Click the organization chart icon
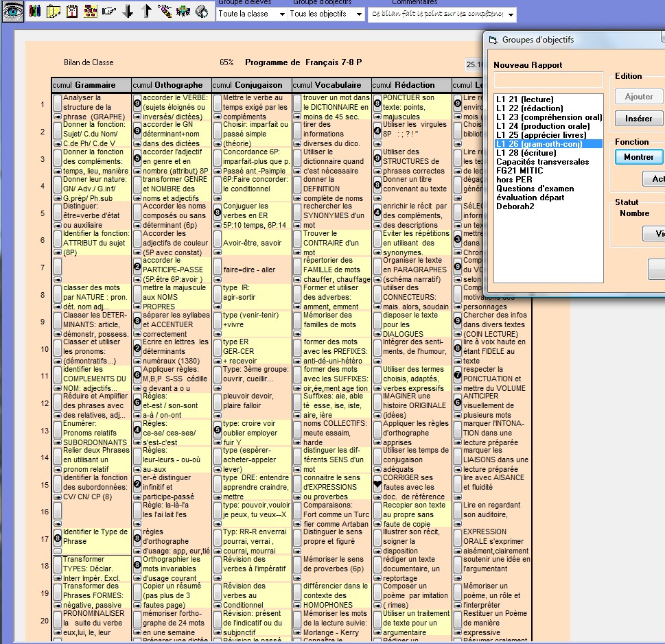 91,11
